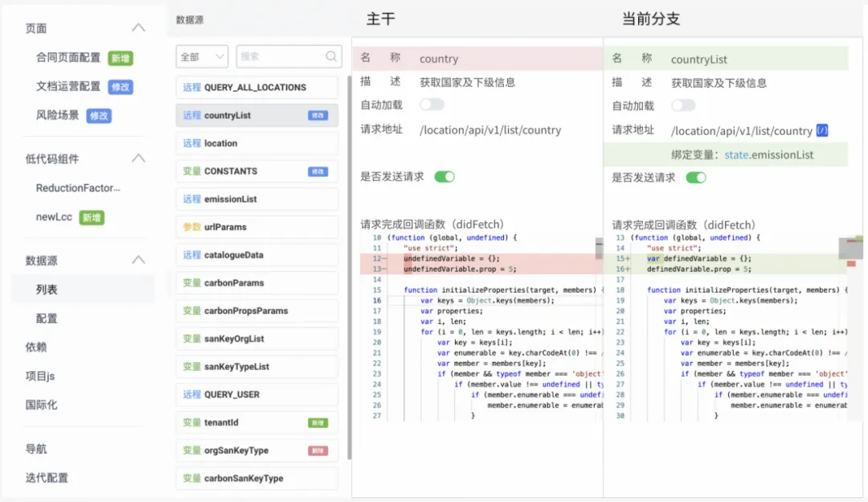
Task: Click the variable binding icon after request URL
Action: (821, 130)
